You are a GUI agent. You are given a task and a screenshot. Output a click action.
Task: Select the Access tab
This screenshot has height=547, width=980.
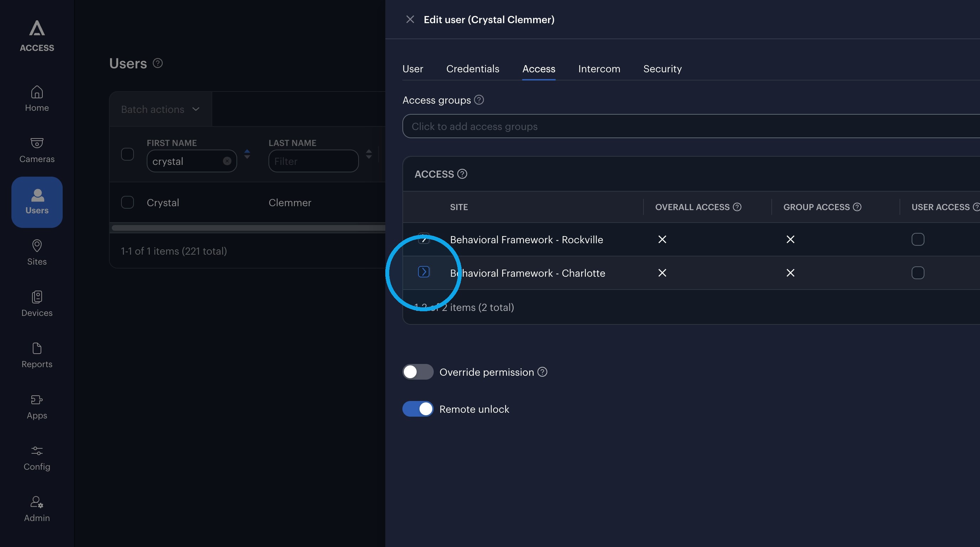pyautogui.click(x=539, y=69)
